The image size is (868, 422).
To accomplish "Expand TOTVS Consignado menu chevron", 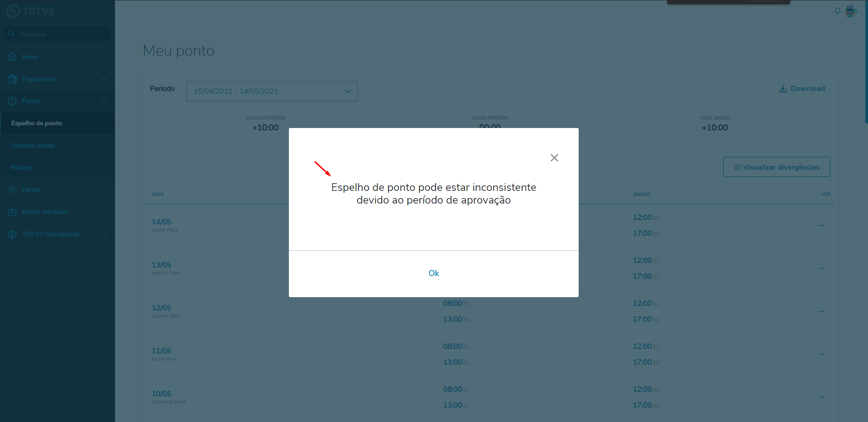I will click(x=104, y=234).
